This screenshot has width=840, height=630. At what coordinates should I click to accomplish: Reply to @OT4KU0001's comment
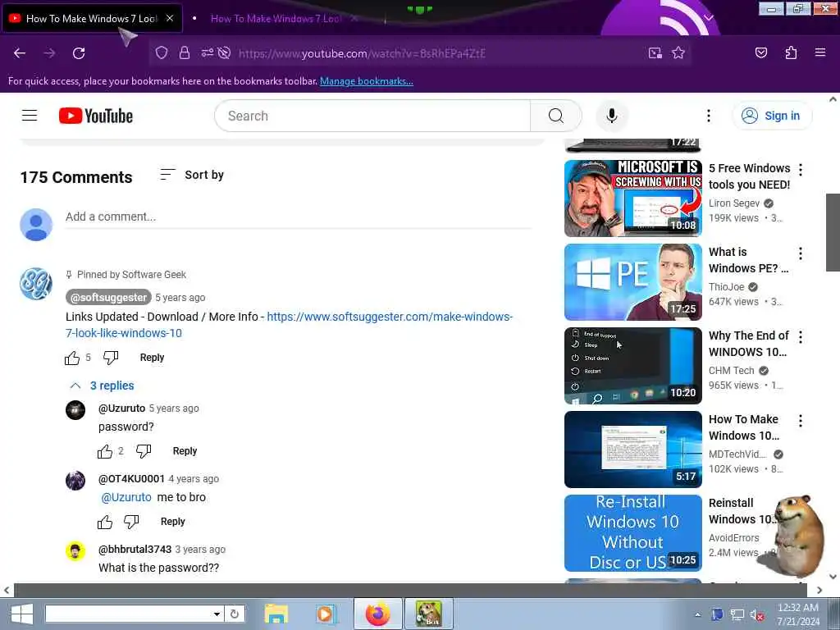tap(172, 522)
